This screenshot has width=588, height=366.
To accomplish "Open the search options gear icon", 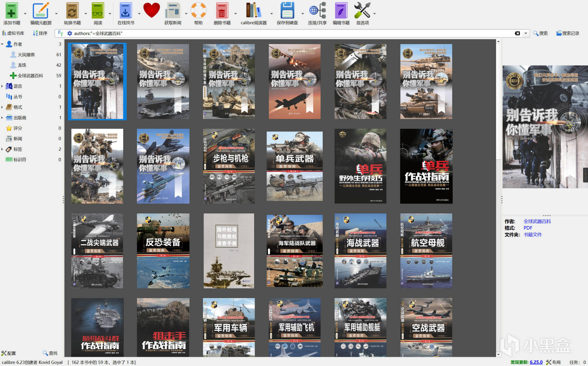I will click(69, 33).
